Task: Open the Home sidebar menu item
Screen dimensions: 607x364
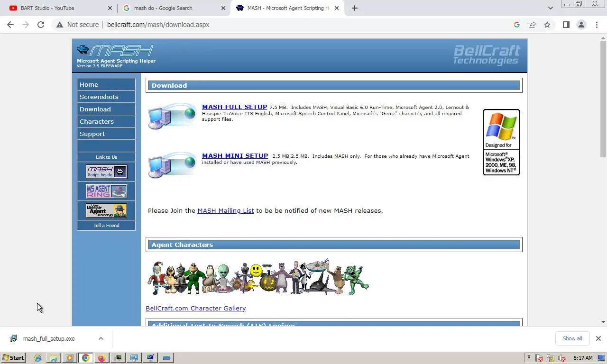Action: coord(106,84)
